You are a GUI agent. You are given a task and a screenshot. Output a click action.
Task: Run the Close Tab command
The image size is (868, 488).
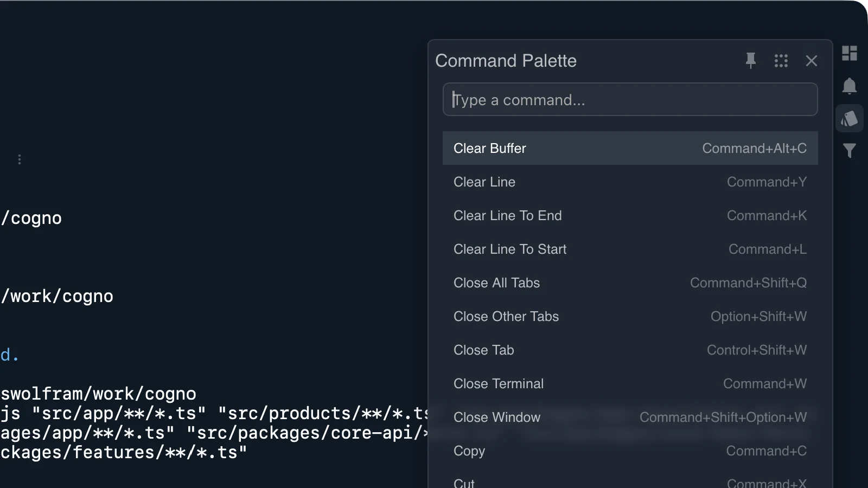click(629, 350)
